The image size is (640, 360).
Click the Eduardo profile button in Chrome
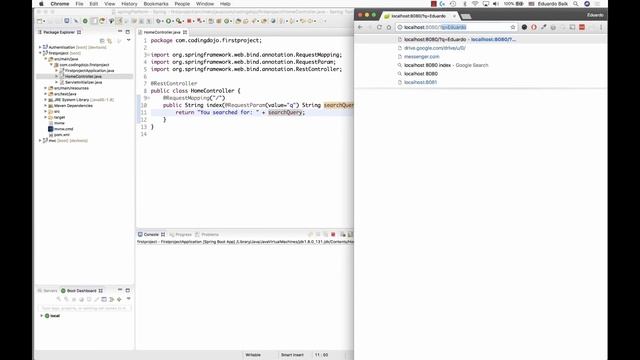(x=595, y=15)
